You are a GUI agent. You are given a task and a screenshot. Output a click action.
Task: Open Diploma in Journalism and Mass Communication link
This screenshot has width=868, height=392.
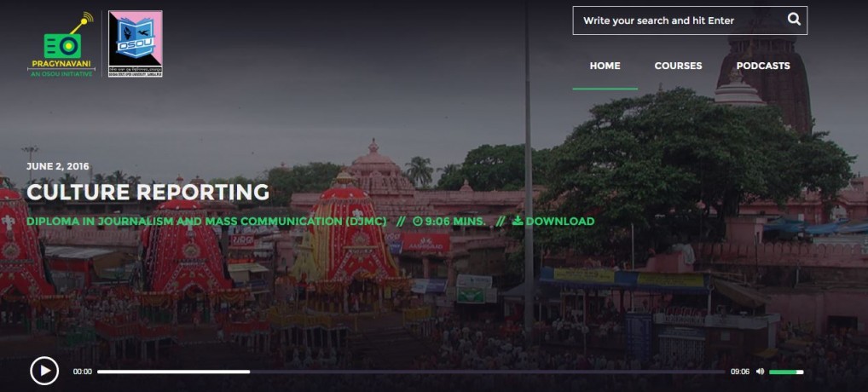(206, 222)
